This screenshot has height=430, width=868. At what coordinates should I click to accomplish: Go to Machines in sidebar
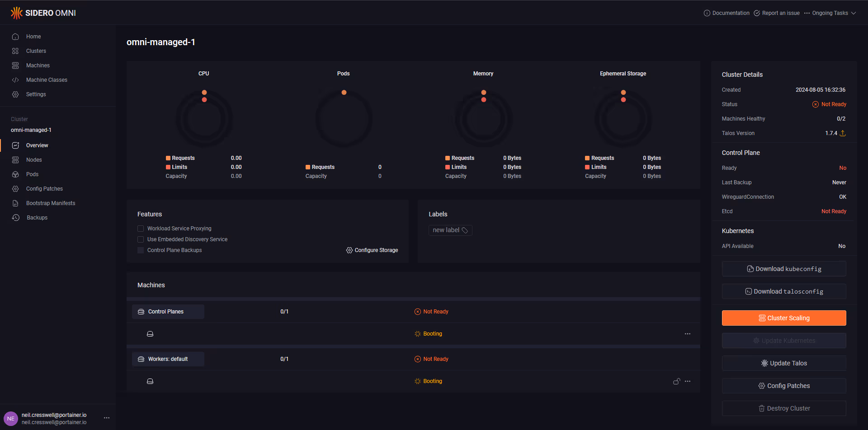[x=38, y=65]
